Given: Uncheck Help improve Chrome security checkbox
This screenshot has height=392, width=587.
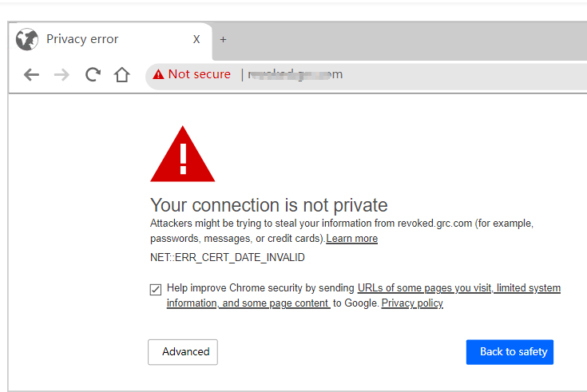Looking at the screenshot, I should coord(156,290).
